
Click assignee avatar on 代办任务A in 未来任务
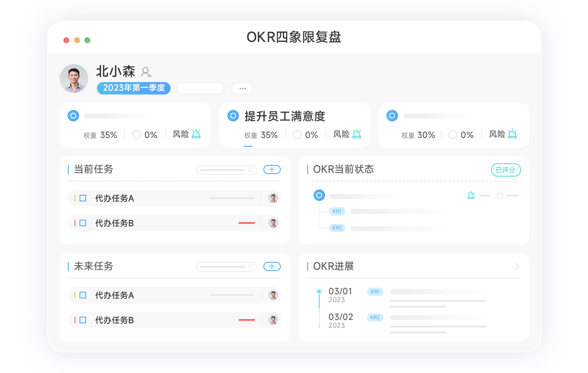(x=273, y=295)
